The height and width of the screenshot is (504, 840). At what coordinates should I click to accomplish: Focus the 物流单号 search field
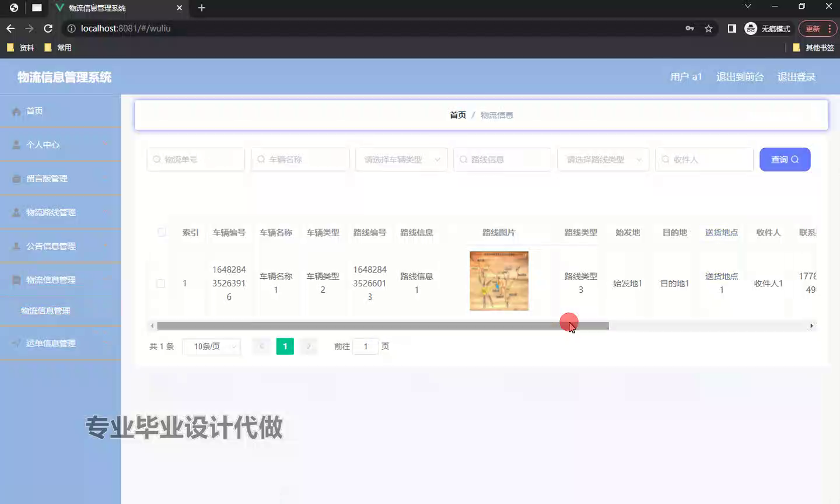coord(195,159)
